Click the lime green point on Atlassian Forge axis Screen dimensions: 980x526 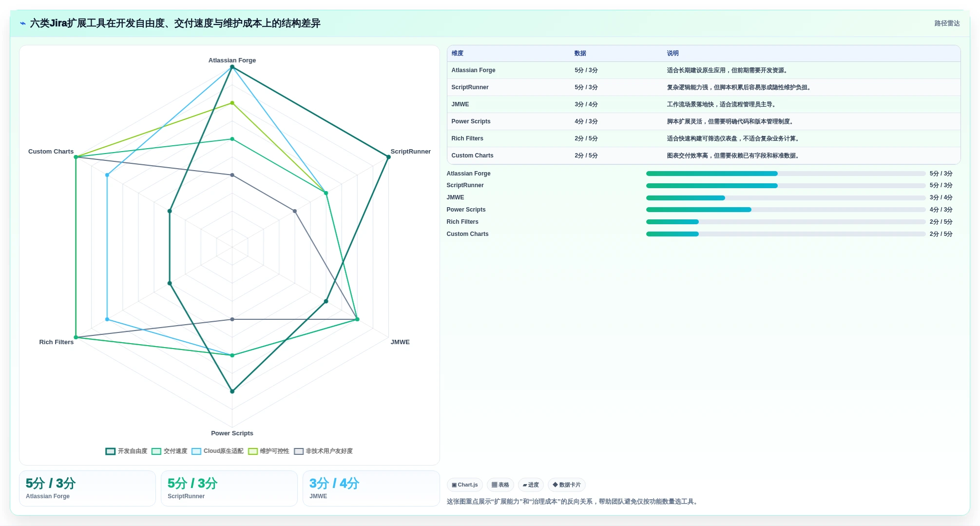(x=232, y=103)
